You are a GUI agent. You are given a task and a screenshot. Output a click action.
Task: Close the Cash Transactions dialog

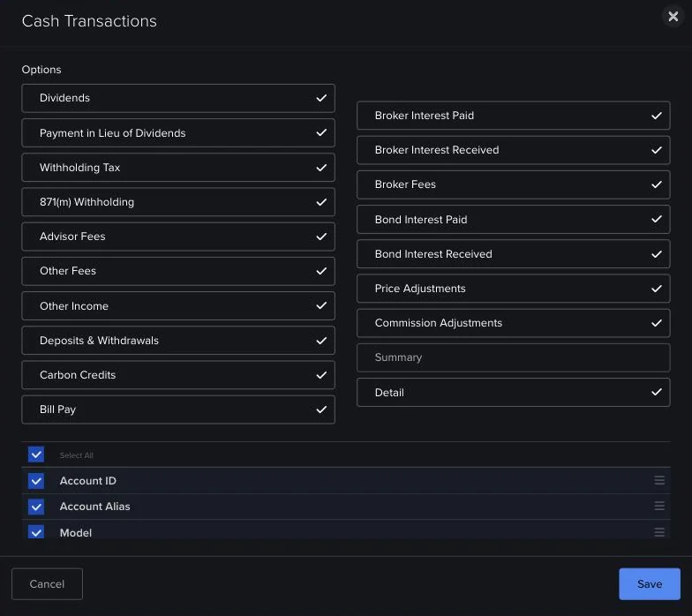[x=673, y=16]
